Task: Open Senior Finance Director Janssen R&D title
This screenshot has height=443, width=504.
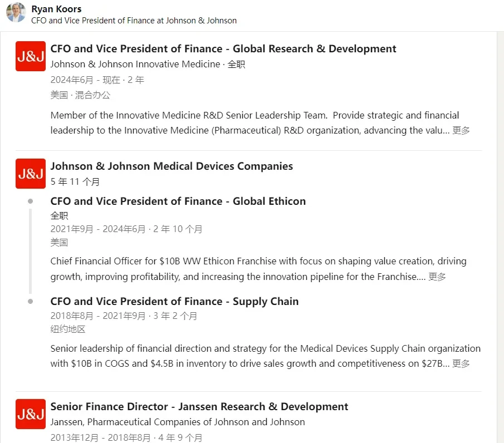Action: (x=199, y=406)
